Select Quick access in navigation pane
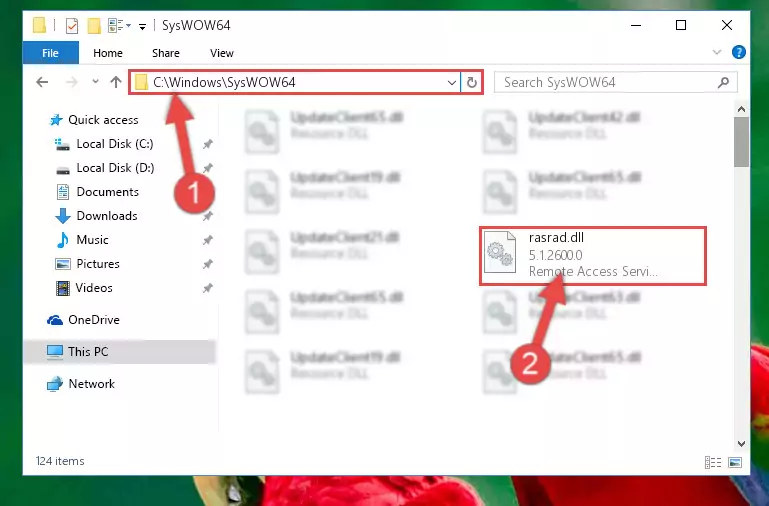The width and height of the screenshot is (769, 506). click(103, 120)
